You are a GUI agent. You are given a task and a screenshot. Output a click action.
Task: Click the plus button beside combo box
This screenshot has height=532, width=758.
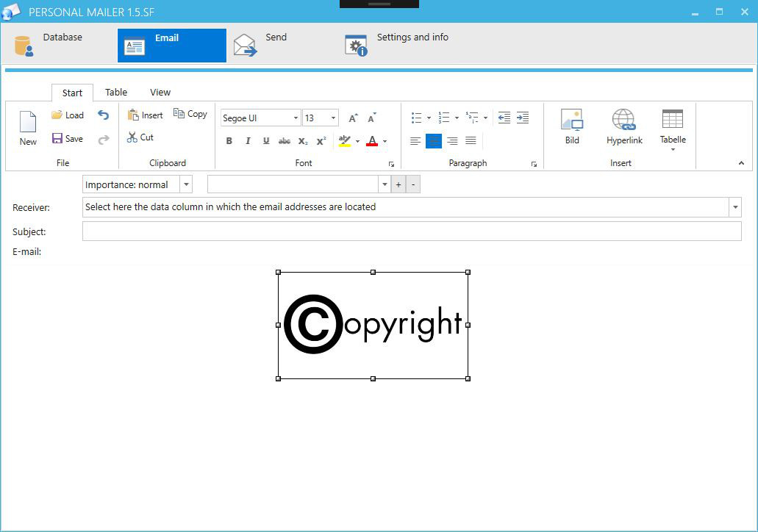(398, 184)
